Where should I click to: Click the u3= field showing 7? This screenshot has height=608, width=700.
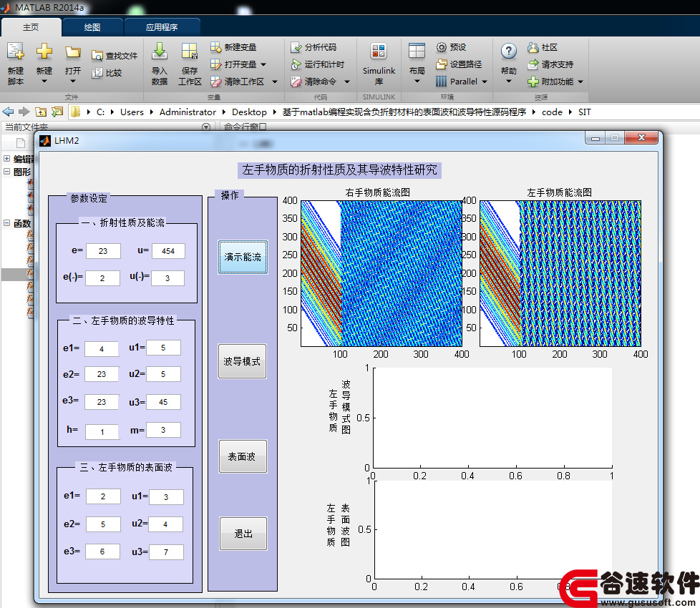166,552
